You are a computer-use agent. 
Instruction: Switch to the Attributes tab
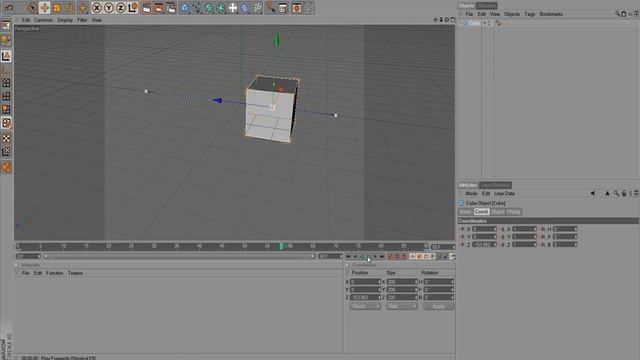click(467, 185)
